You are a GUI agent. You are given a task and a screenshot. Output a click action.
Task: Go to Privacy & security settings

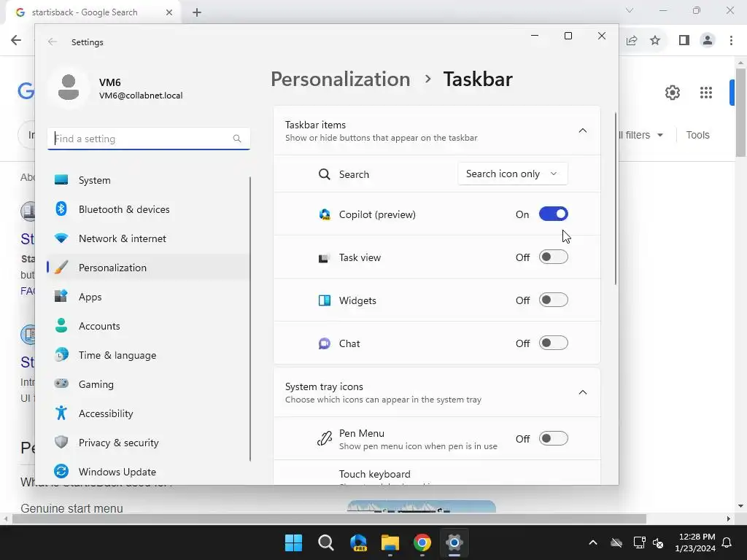147,443
